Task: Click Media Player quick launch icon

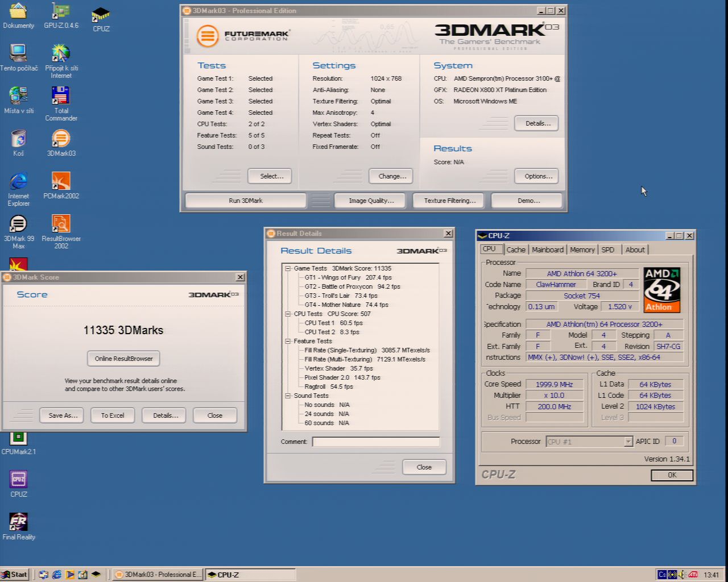Action: click(70, 575)
